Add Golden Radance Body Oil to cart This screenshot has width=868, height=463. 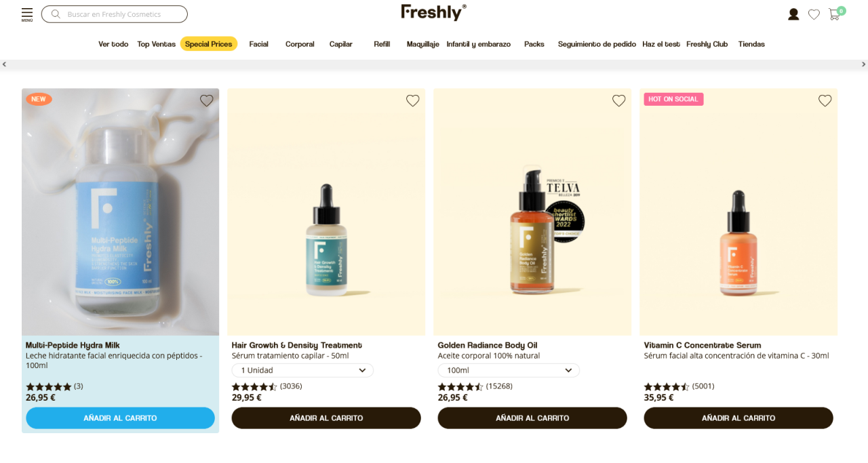532,418
